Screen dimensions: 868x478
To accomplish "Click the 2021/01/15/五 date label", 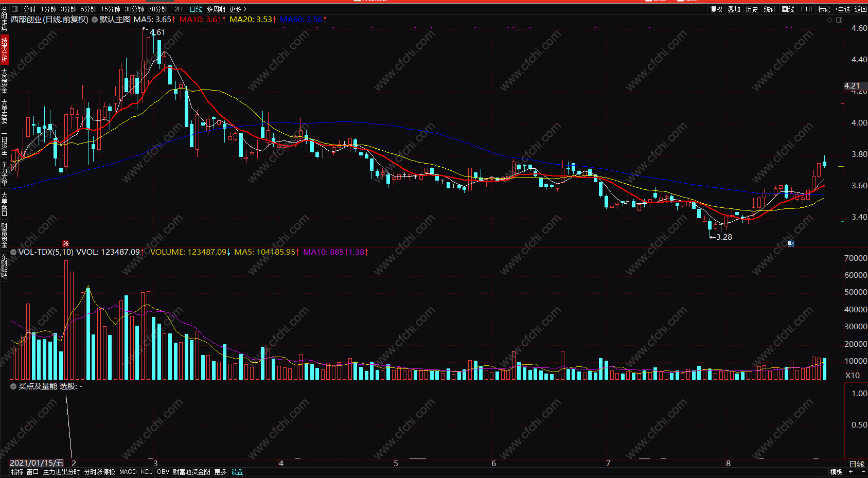I will 37,464.
